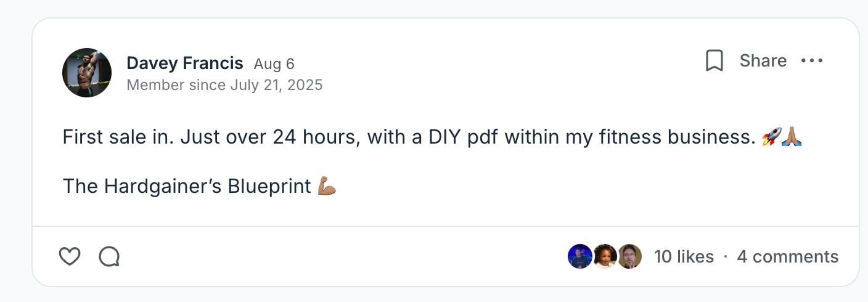Click the rocket emoji in the post
This screenshot has width=868, height=302.
(x=771, y=137)
